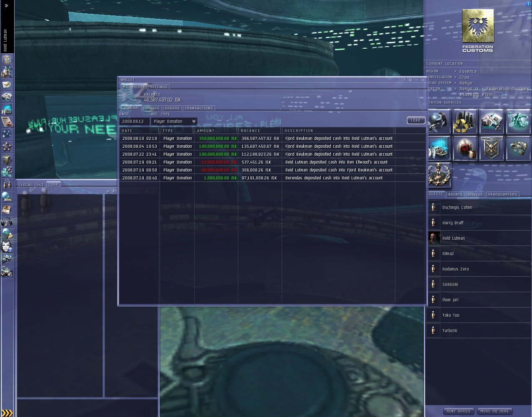Open the Corporation stars icon in sidebar
The width and height of the screenshot is (532, 417).
pyautogui.click(x=7, y=147)
